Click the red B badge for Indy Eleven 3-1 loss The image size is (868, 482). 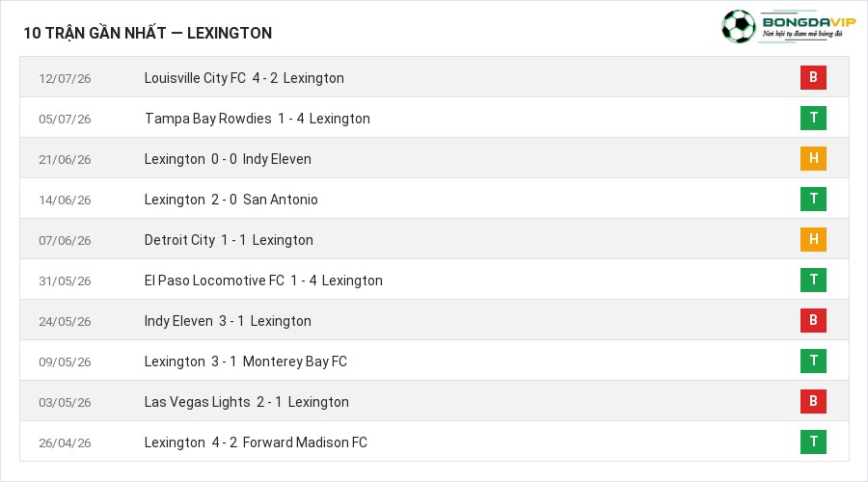tap(813, 320)
